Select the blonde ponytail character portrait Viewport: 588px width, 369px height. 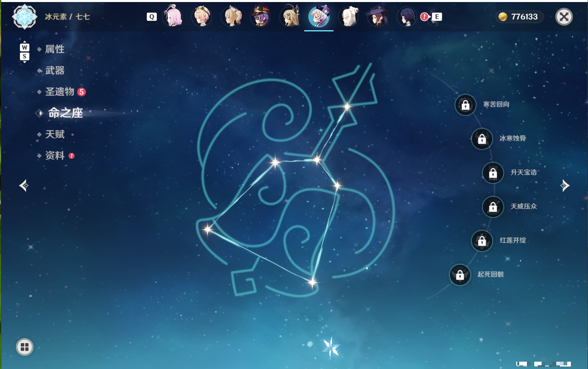pyautogui.click(x=231, y=16)
